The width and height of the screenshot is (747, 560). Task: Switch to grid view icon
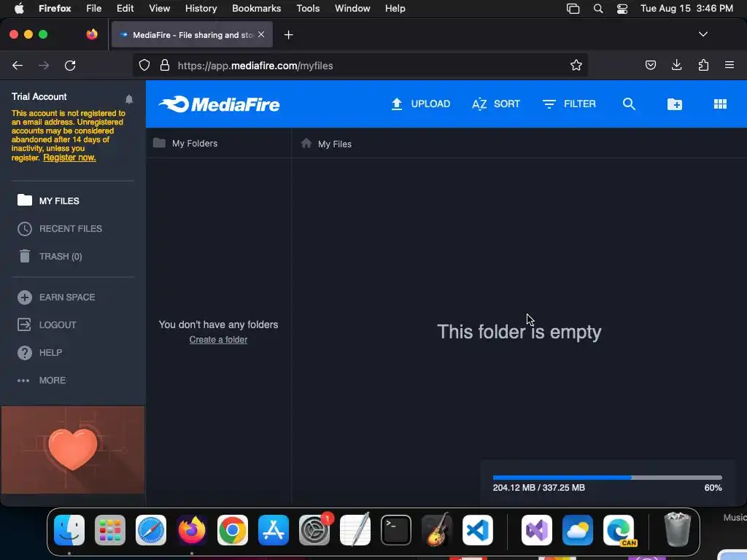[720, 104]
